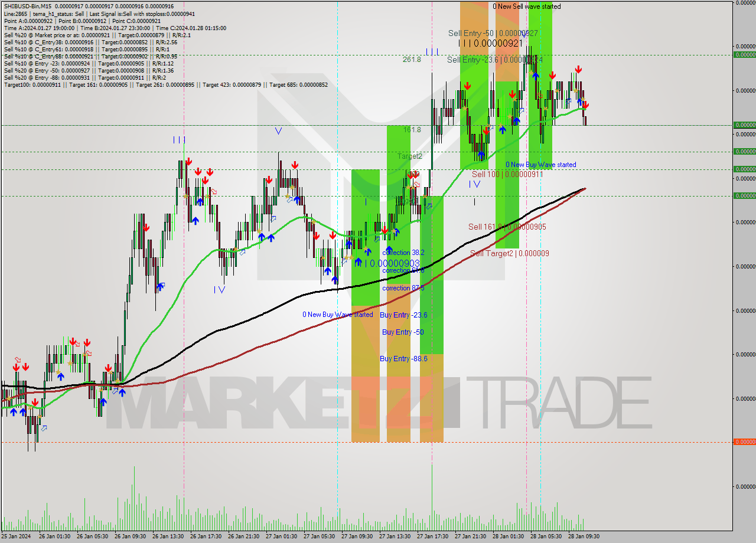Click the '261.8' Fibonacci level label
The width and height of the screenshot is (756, 543).
click(412, 60)
